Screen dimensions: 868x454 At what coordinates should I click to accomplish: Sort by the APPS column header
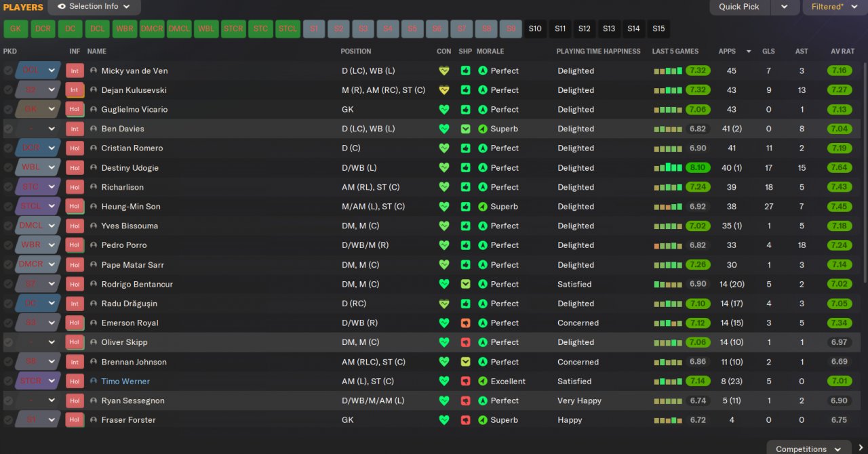[727, 51]
